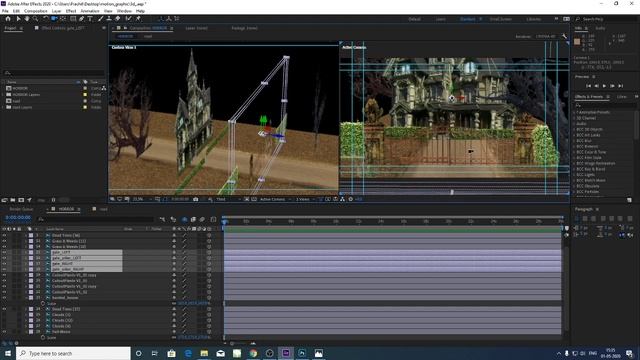Click the wrench renderer options icon
Screen dimensions: 640x360
[x=564, y=36]
